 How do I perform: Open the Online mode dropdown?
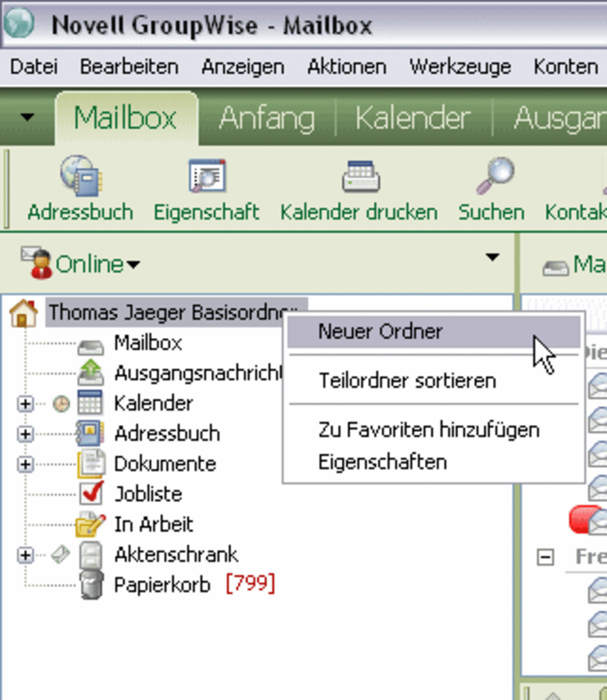click(x=133, y=265)
